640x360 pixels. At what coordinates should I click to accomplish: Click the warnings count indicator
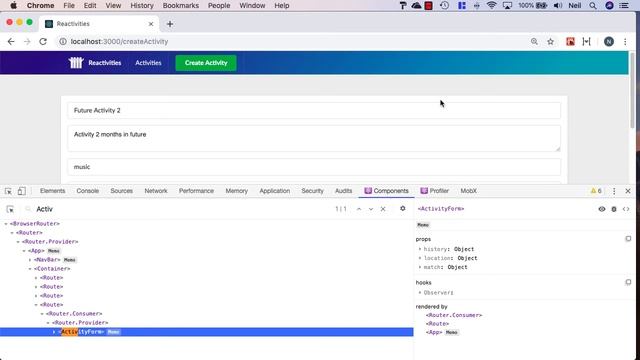point(596,191)
